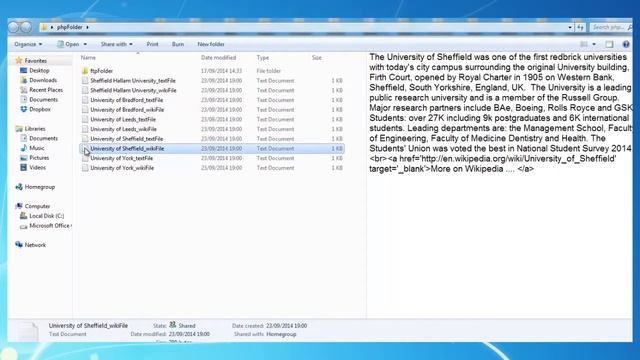The height and width of the screenshot is (360, 640).
Task: Click the change view icon
Action: (584, 44)
